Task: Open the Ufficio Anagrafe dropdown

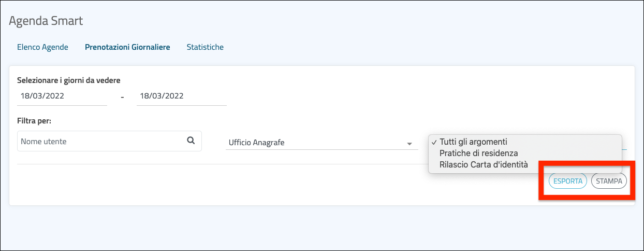Action: [x=316, y=143]
